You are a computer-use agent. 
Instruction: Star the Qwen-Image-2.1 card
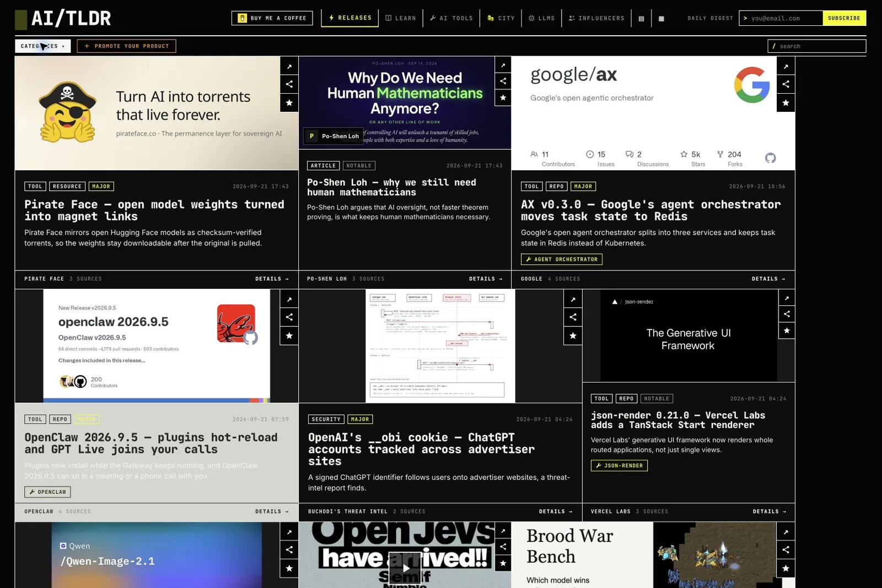289,568
